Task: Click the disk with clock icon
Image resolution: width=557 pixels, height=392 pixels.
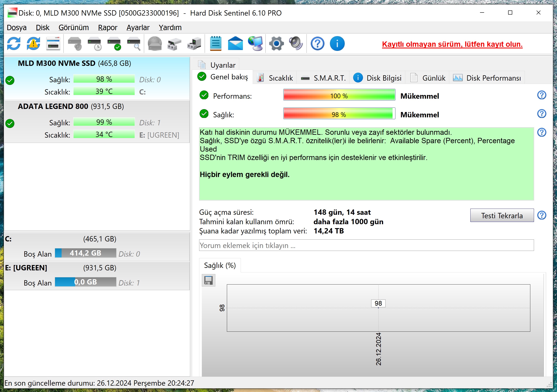Action: pyautogui.click(x=94, y=44)
